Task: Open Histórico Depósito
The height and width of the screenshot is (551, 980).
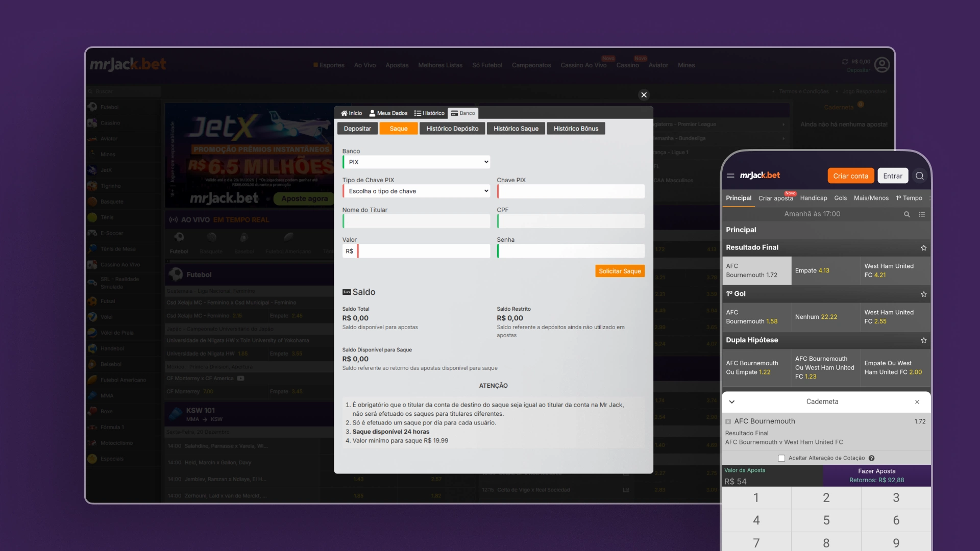Action: [452, 129]
